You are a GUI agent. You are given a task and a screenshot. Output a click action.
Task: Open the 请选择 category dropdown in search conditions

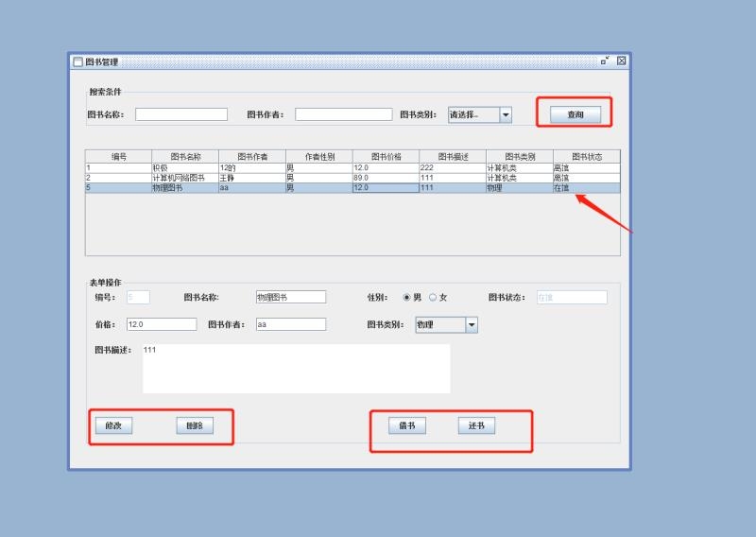point(480,114)
